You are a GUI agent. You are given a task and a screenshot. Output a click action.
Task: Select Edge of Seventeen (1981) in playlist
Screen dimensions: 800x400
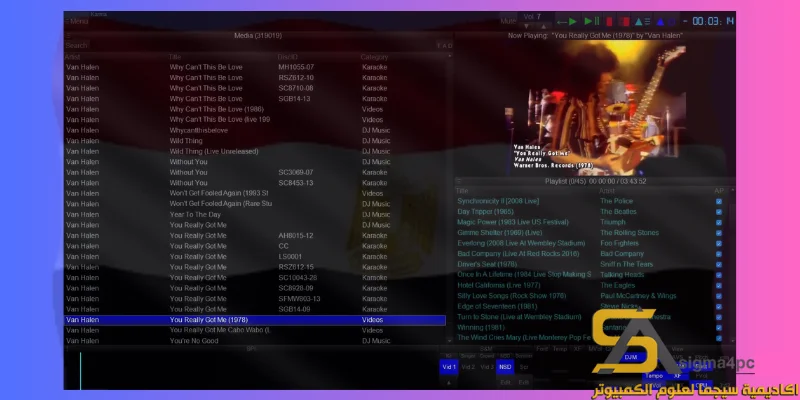pyautogui.click(x=497, y=307)
